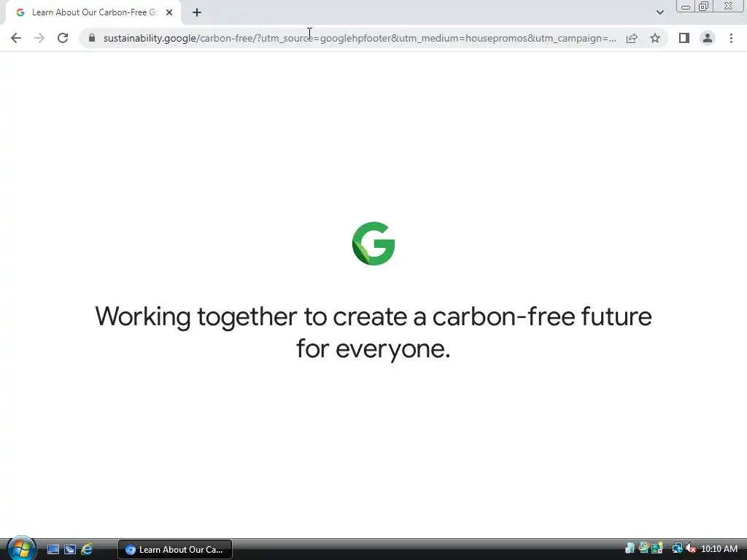This screenshot has height=560, width=747.
Task: View site security lock information
Action: 92,38
